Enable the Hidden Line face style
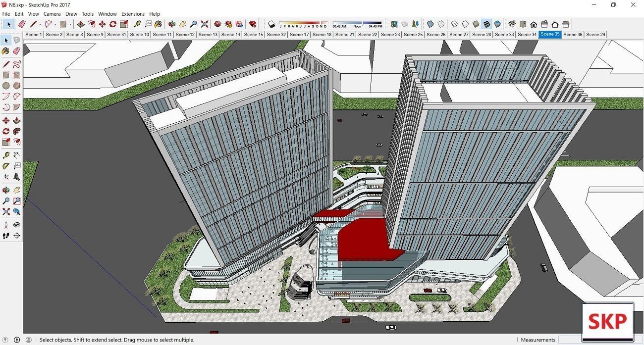 point(465,24)
